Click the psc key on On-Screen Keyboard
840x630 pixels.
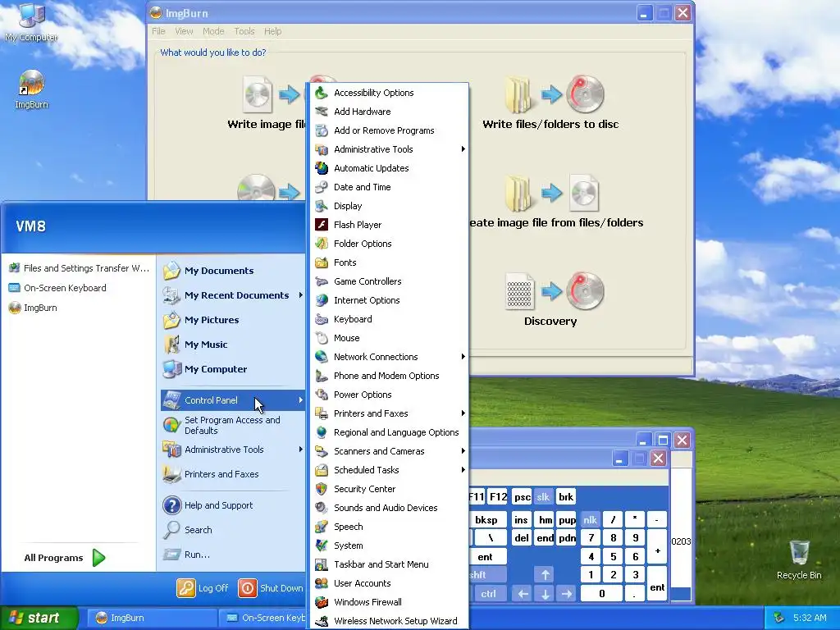522,497
